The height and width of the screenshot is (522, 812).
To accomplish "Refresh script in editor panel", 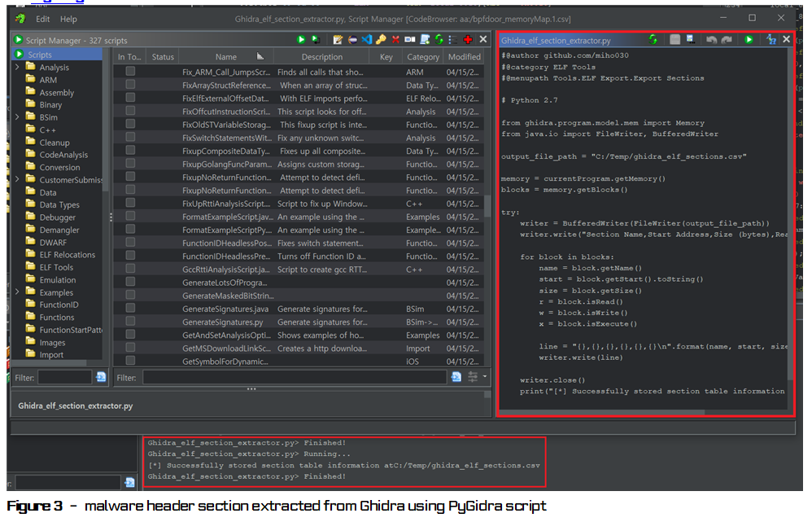I will (653, 39).
